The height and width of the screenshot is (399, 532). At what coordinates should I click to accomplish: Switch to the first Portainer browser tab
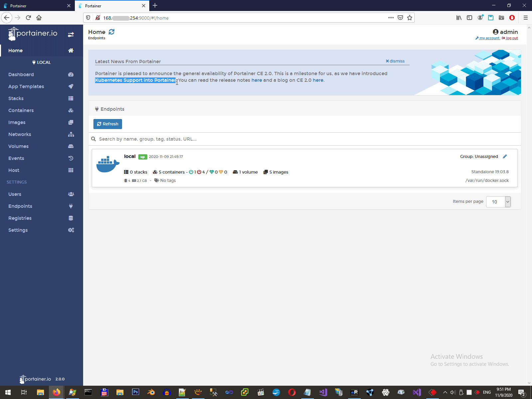(x=37, y=6)
